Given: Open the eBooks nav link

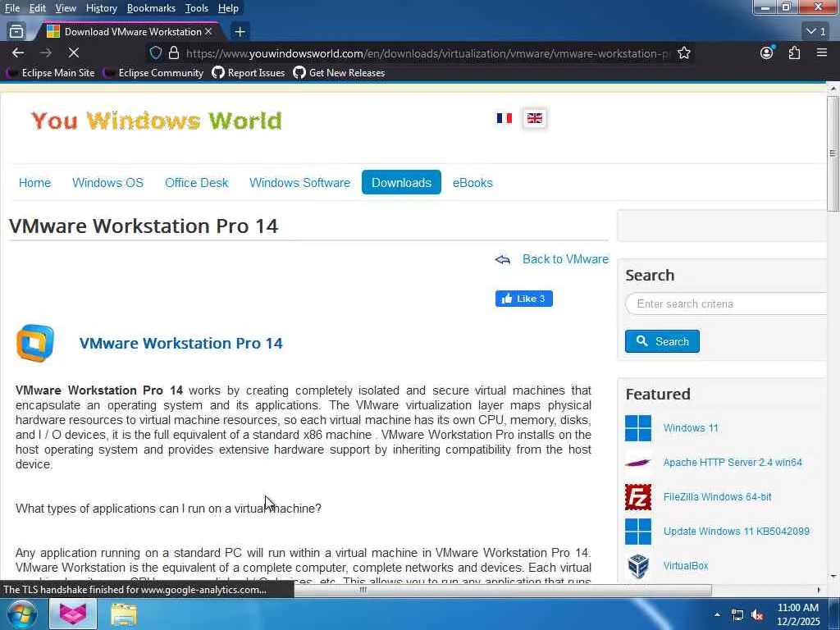Looking at the screenshot, I should click(x=472, y=183).
